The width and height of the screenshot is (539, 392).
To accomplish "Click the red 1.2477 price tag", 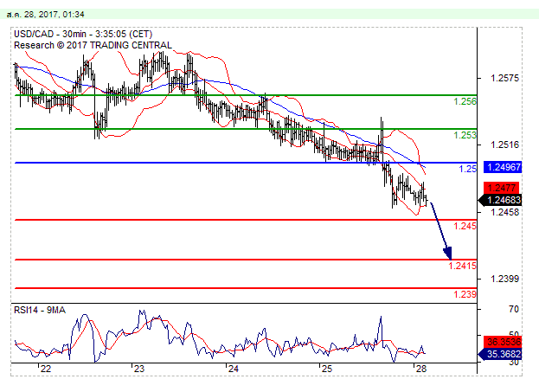I will point(503,188).
